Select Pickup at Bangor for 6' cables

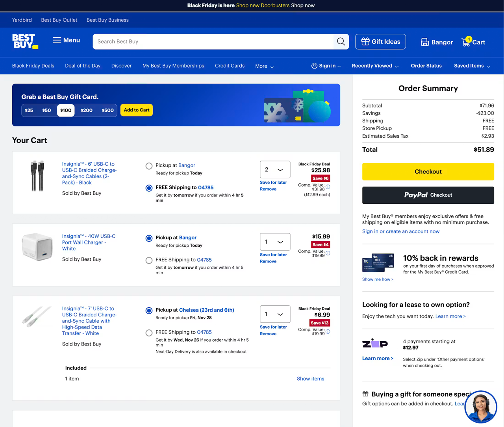point(149,166)
